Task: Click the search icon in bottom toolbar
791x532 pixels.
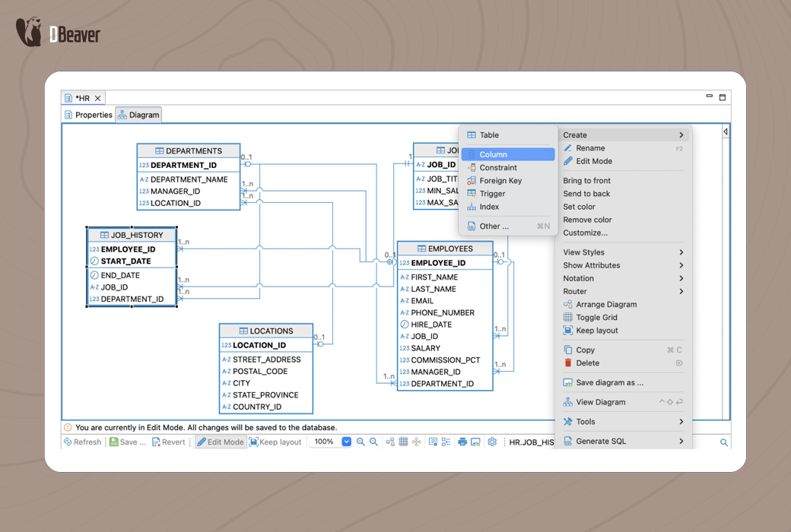Action: 724,442
